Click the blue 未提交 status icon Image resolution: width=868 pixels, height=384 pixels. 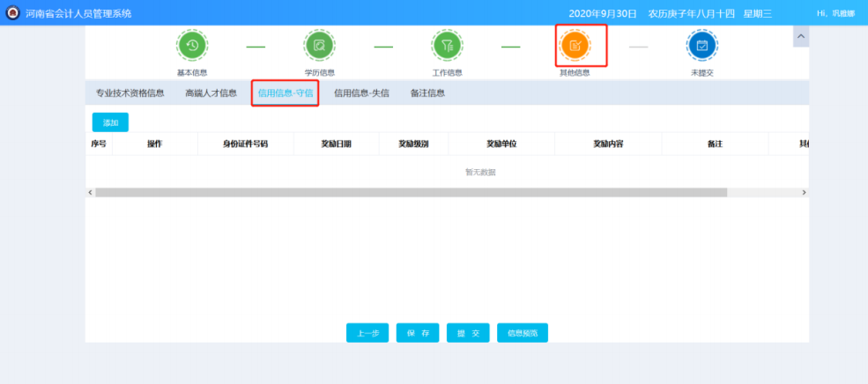701,46
